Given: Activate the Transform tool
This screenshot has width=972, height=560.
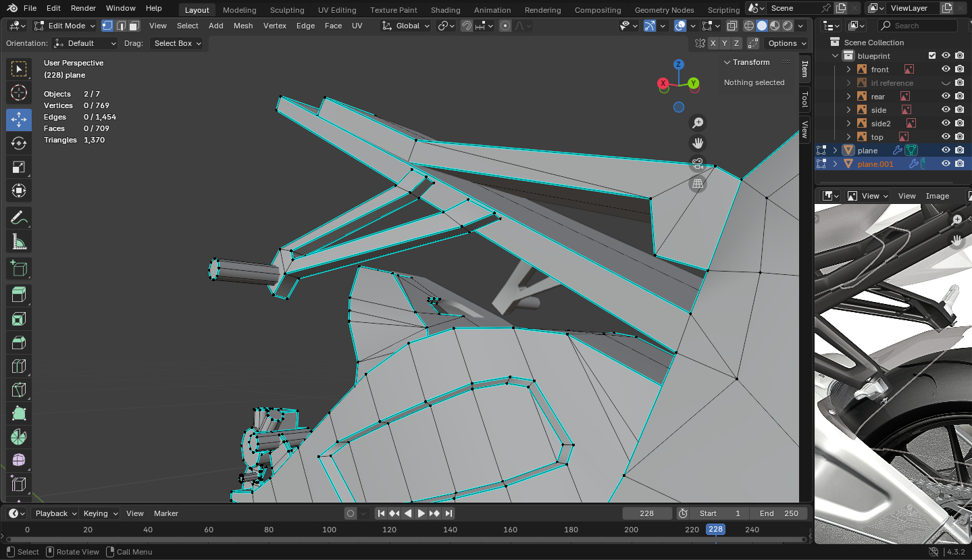Looking at the screenshot, I should click(x=19, y=190).
